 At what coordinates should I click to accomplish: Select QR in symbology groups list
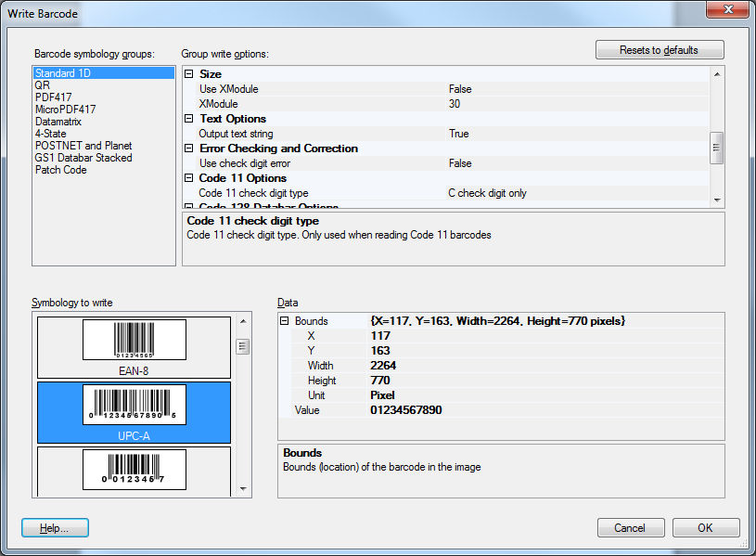point(43,85)
